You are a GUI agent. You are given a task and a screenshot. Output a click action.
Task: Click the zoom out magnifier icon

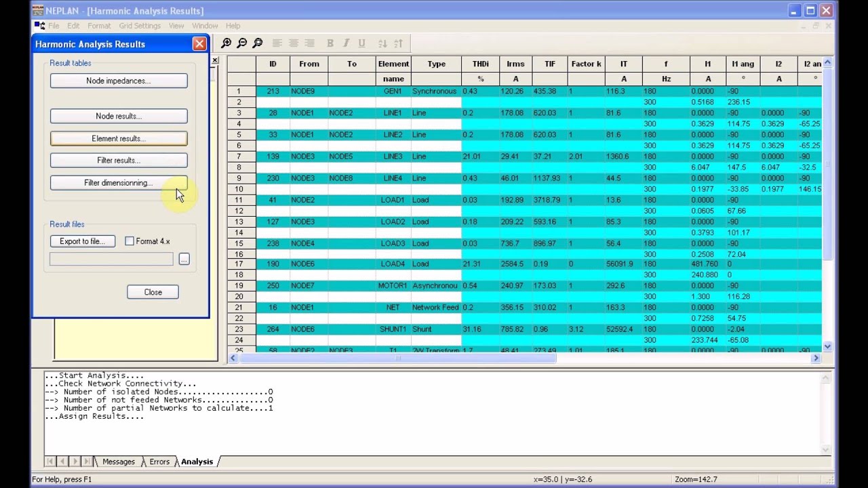coord(242,43)
